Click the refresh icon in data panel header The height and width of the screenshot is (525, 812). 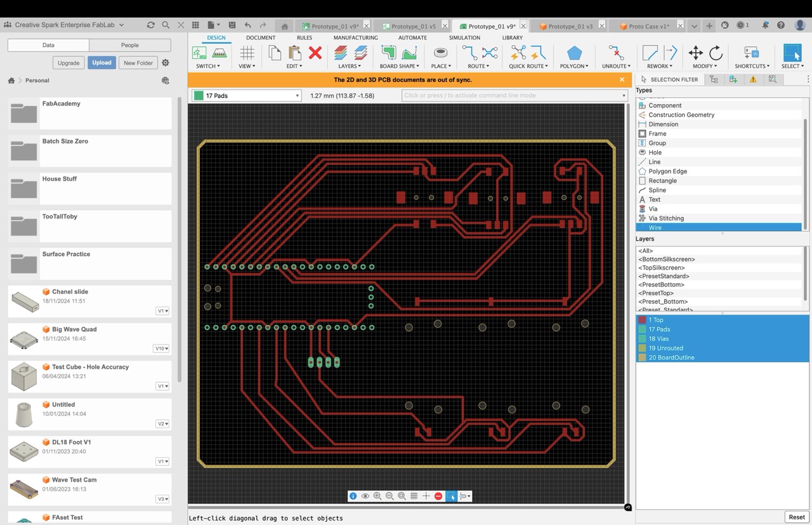coord(150,25)
